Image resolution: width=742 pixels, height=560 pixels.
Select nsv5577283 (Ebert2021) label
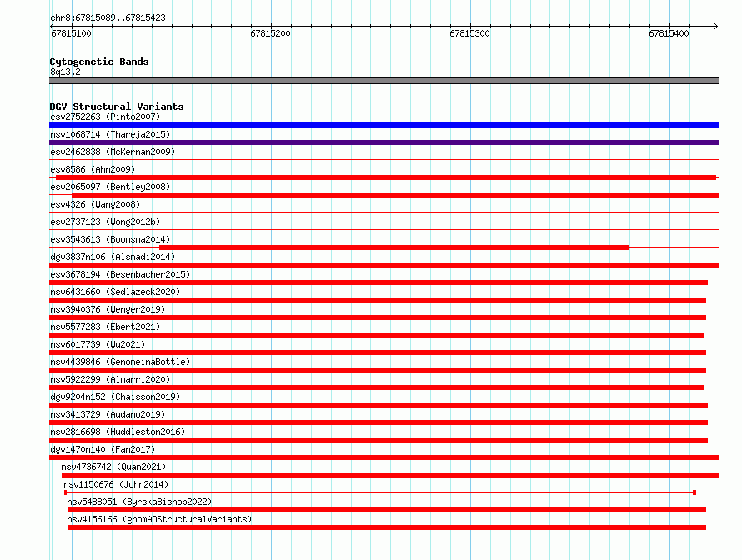tap(105, 327)
